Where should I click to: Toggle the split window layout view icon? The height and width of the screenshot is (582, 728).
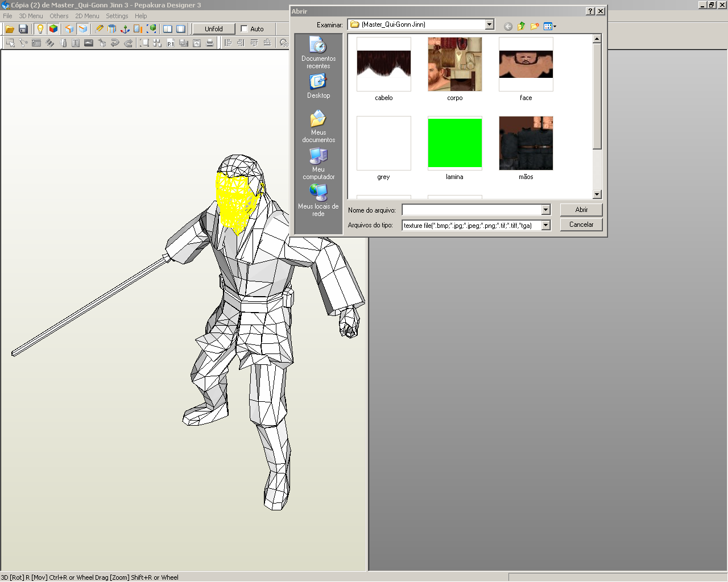167,29
